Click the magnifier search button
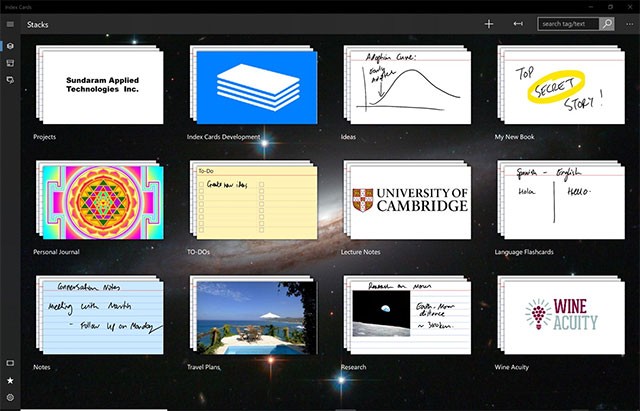 606,23
